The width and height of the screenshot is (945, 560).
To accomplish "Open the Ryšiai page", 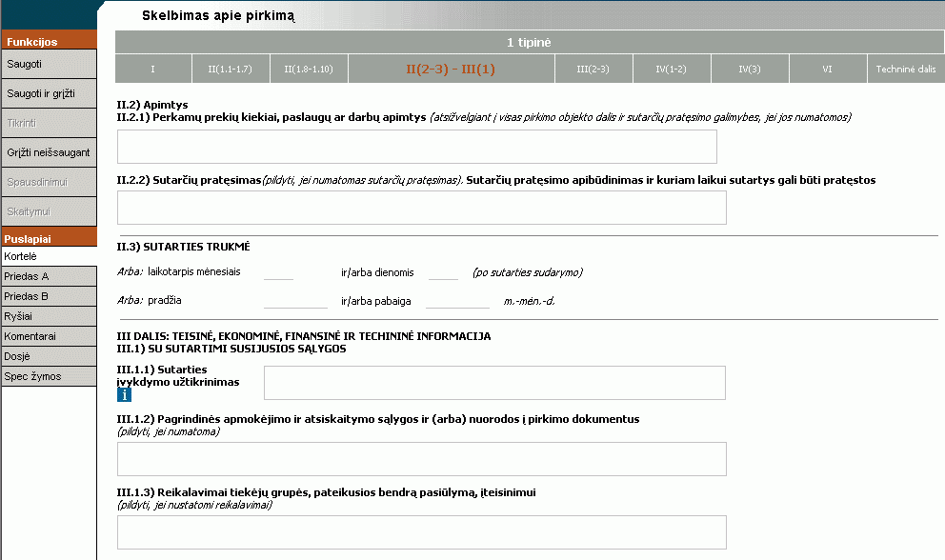I will [x=49, y=316].
